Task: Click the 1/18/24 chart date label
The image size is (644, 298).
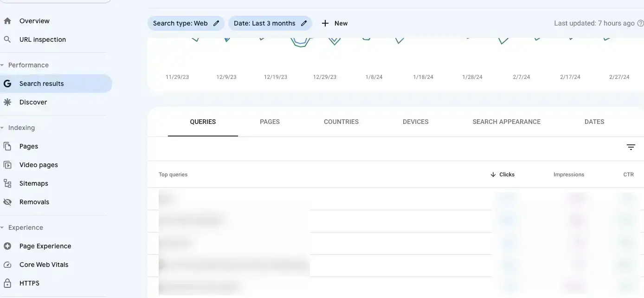Action: coord(423,77)
